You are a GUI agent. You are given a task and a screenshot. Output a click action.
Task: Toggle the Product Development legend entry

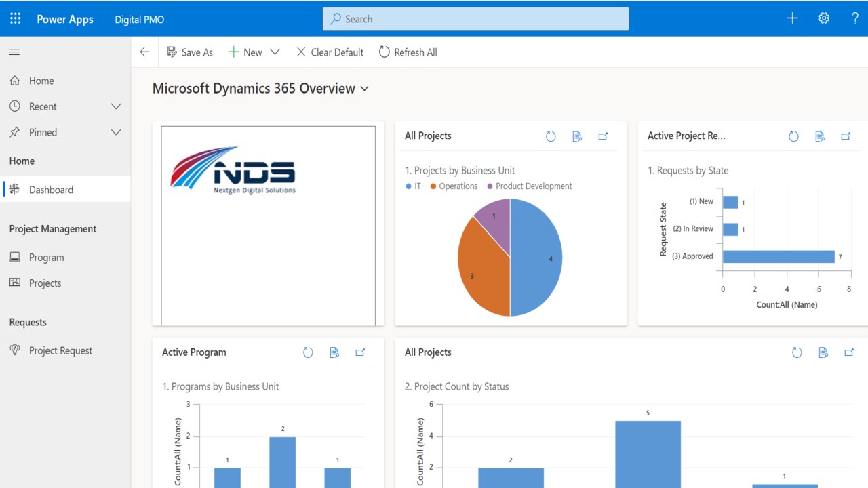coord(529,186)
